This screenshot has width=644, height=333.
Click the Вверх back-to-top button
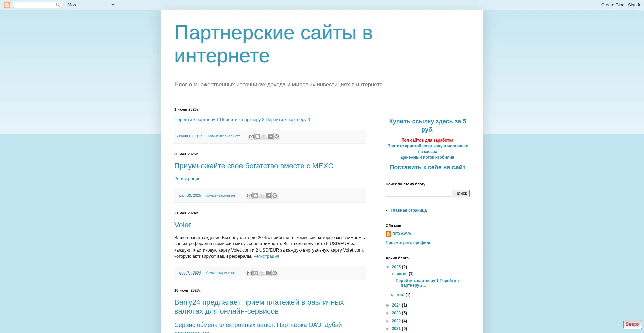[632, 324]
